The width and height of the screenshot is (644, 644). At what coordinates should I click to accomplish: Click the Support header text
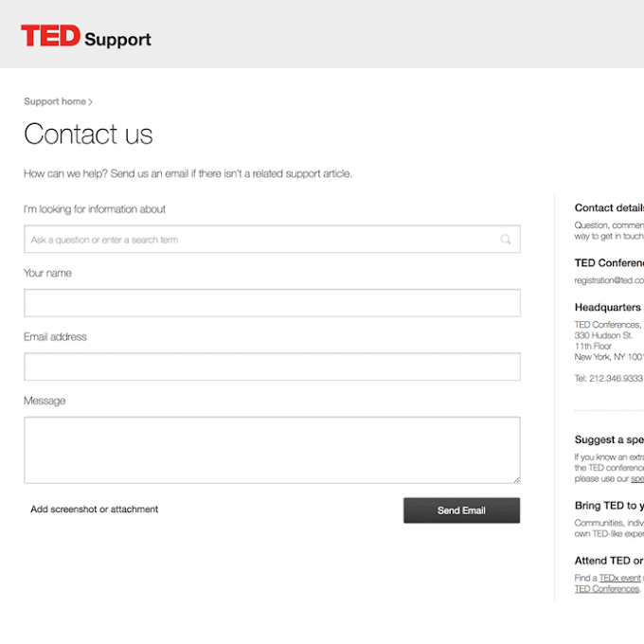click(117, 40)
